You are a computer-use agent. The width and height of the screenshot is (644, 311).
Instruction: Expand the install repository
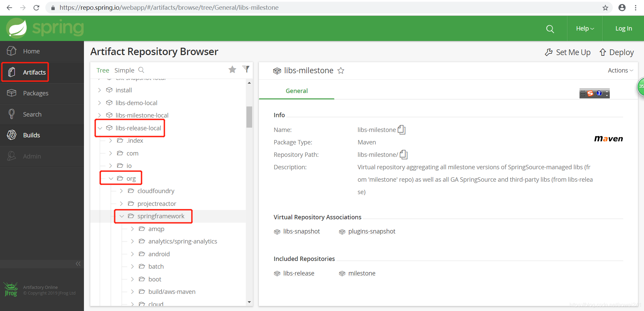[99, 90]
